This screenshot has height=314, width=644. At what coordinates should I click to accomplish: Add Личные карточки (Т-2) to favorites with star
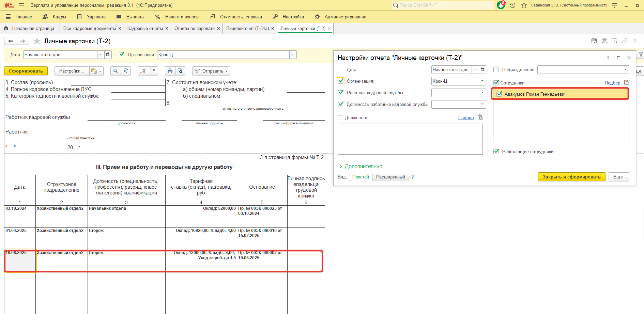(x=37, y=41)
